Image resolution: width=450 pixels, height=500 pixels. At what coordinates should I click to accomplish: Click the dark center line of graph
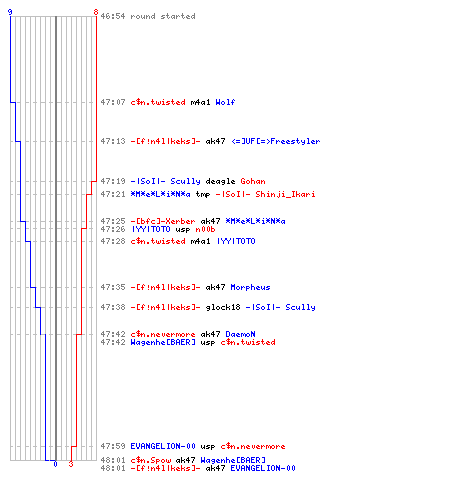[56, 238]
